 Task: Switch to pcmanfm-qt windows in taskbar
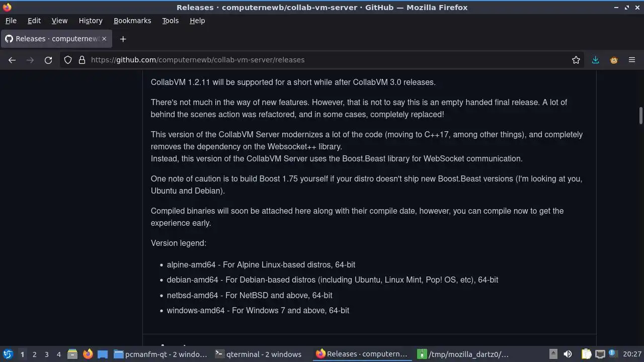tap(161, 354)
